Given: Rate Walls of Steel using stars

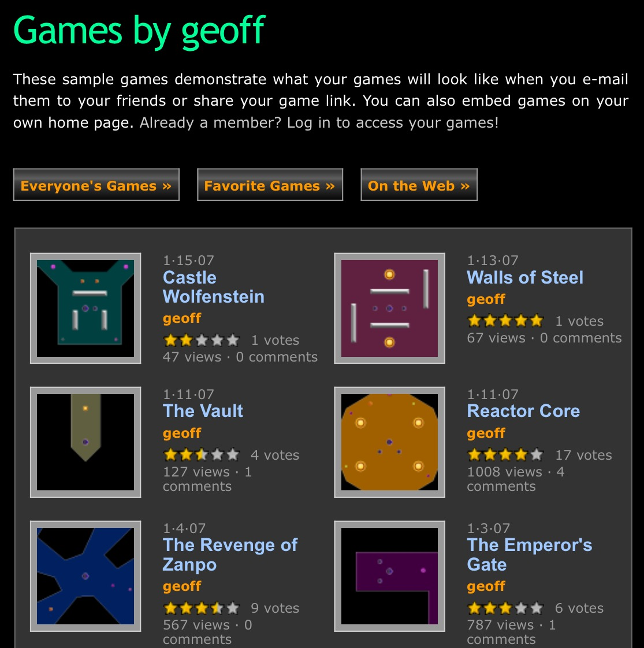Looking at the screenshot, I should pos(505,321).
